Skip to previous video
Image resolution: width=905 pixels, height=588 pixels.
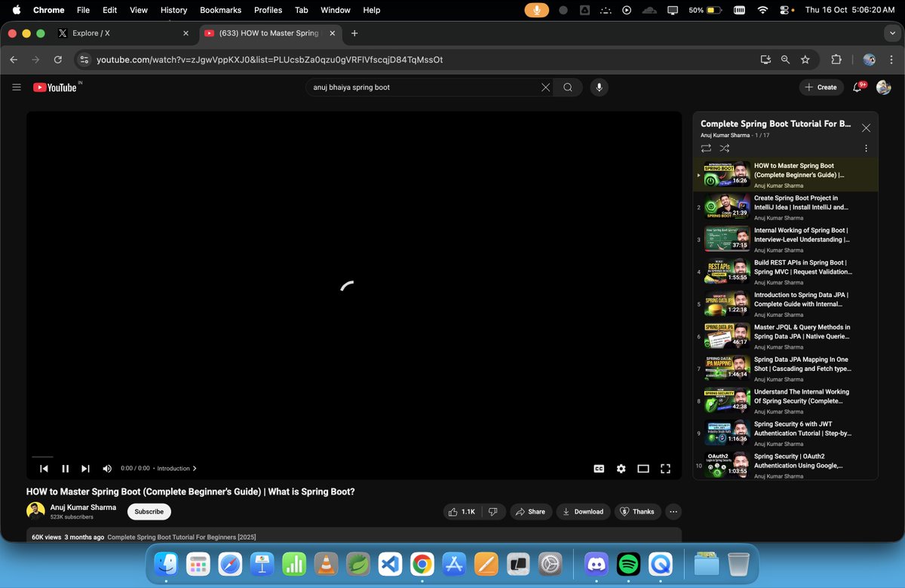(x=44, y=468)
